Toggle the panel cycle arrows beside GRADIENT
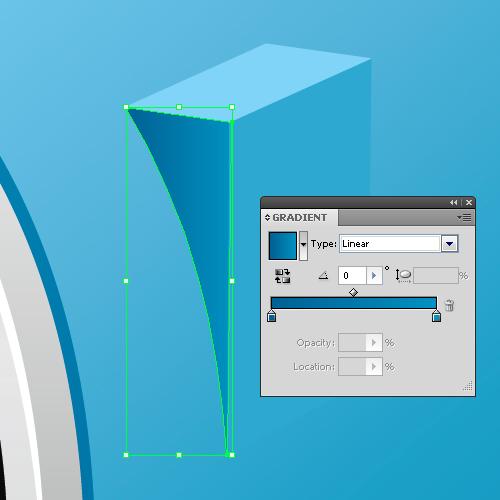The width and height of the screenshot is (500, 500). (267, 218)
